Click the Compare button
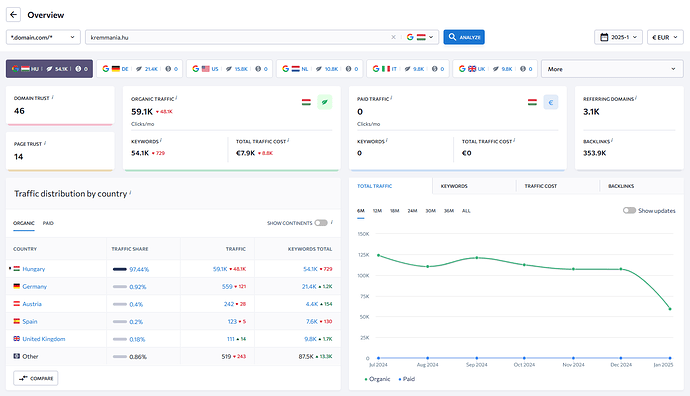Viewport: 690px width, 396px height. [x=36, y=378]
